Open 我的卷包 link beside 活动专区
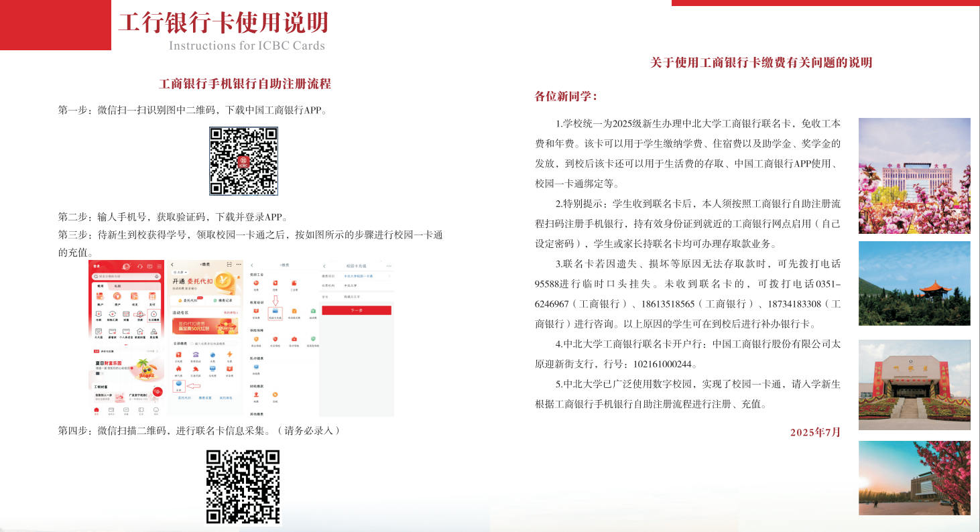The height and width of the screenshot is (532, 980). 231,313
